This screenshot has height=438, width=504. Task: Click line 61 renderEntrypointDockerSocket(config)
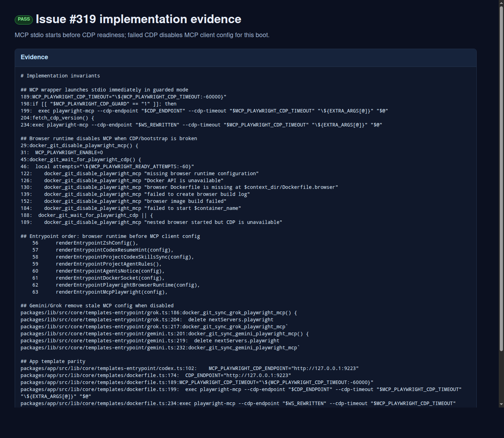[x=99, y=278]
